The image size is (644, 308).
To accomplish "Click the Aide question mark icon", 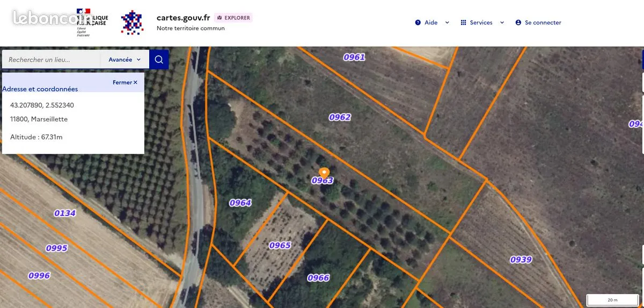I will (x=418, y=23).
